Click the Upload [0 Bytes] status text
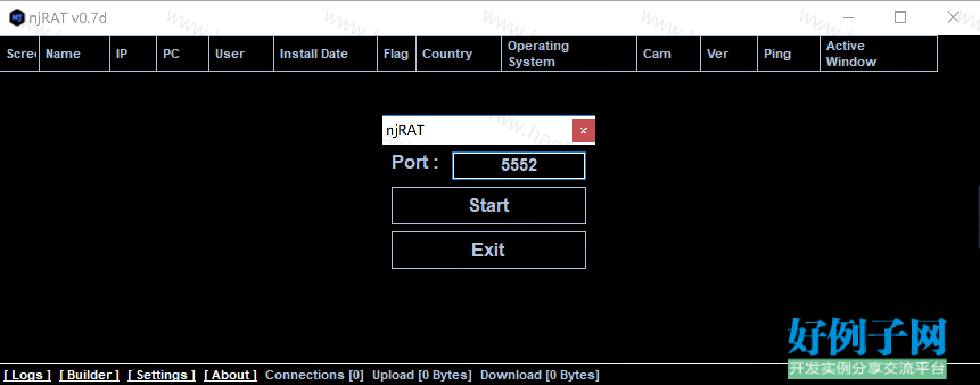Image resolution: width=980 pixels, height=385 pixels. (x=422, y=375)
